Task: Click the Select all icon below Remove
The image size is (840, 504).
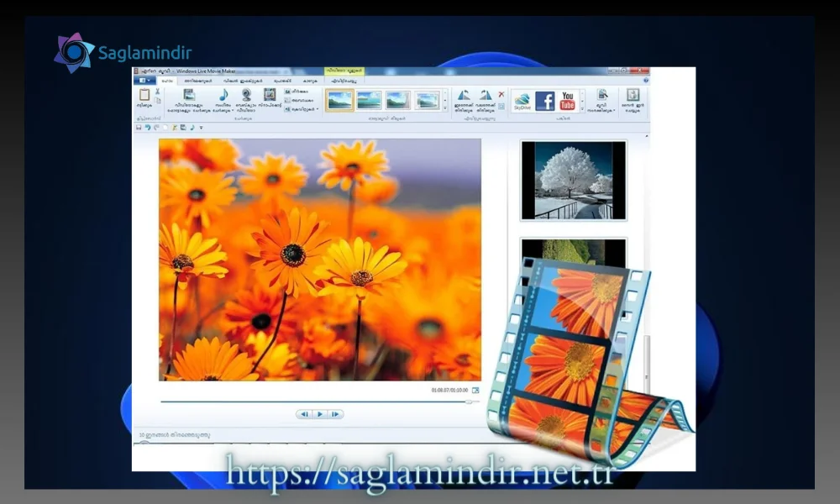Action: coord(501,106)
